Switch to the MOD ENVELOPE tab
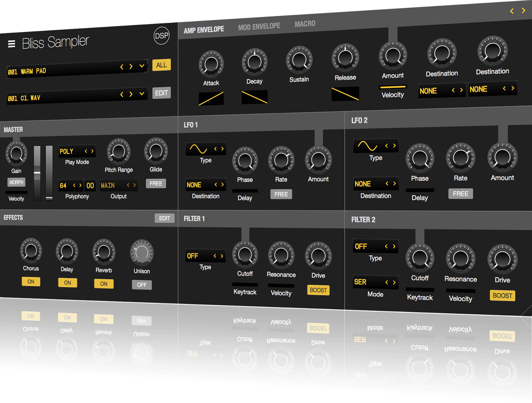This screenshot has height=403, width=532. tap(259, 25)
